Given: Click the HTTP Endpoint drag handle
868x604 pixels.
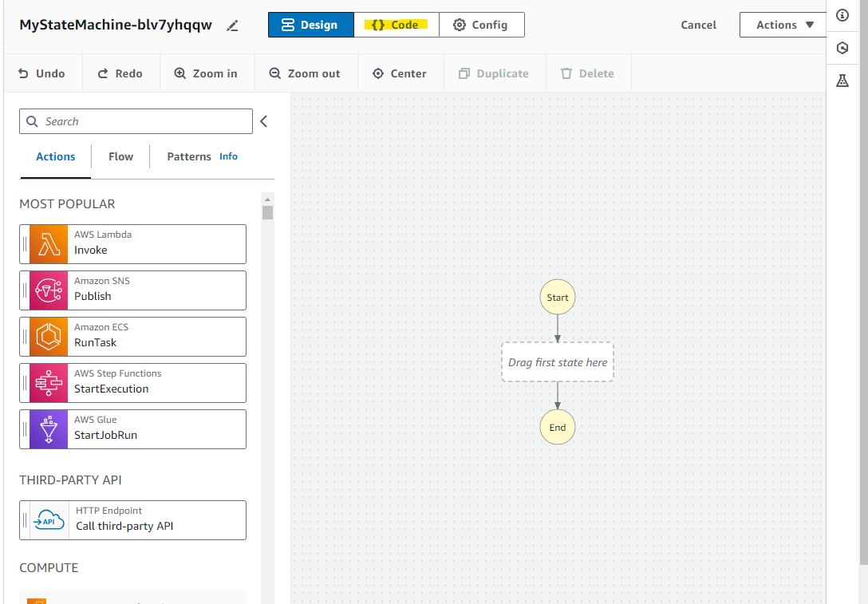Looking at the screenshot, I should tap(25, 520).
